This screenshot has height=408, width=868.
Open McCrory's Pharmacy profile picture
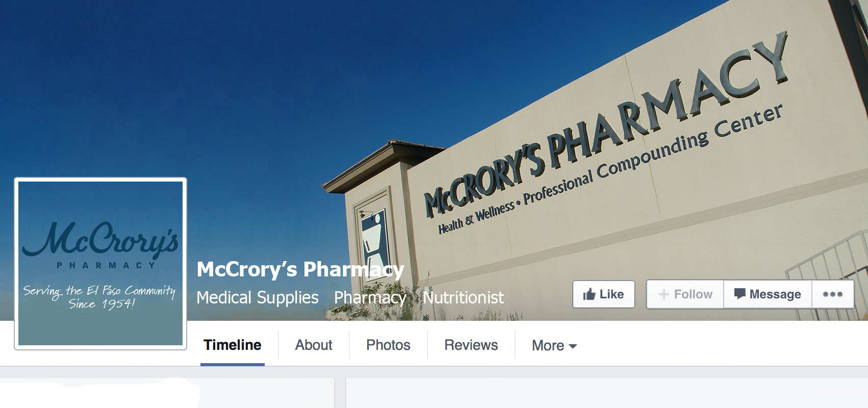(100, 264)
